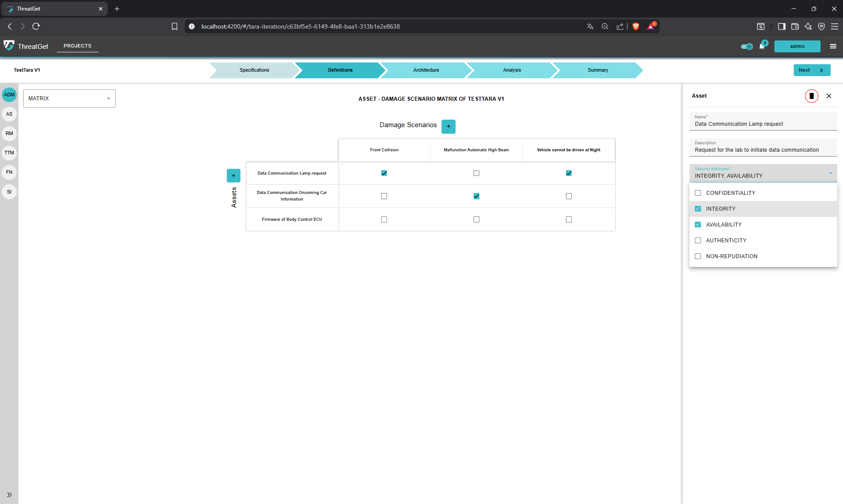
Task: Collapse the Security Attributes dropdown
Action: tap(830, 173)
